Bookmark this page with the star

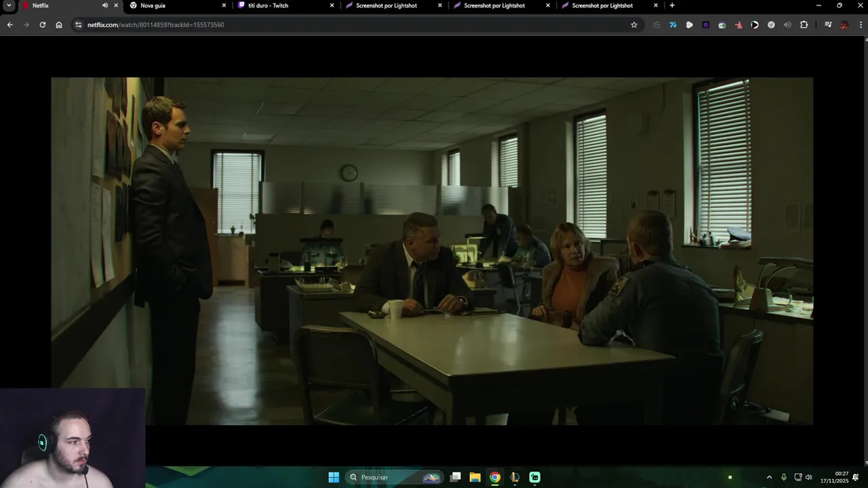click(x=634, y=24)
